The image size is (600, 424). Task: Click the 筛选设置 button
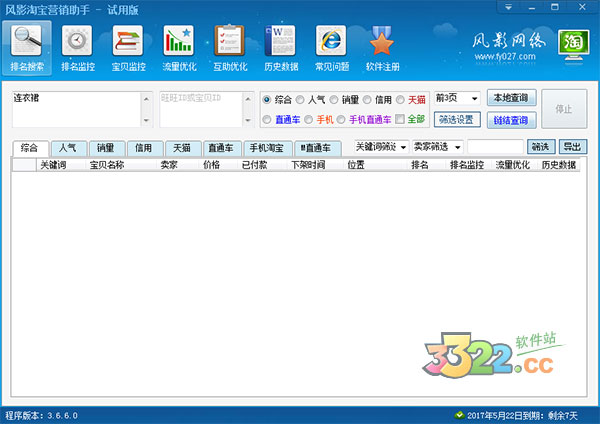(x=455, y=120)
